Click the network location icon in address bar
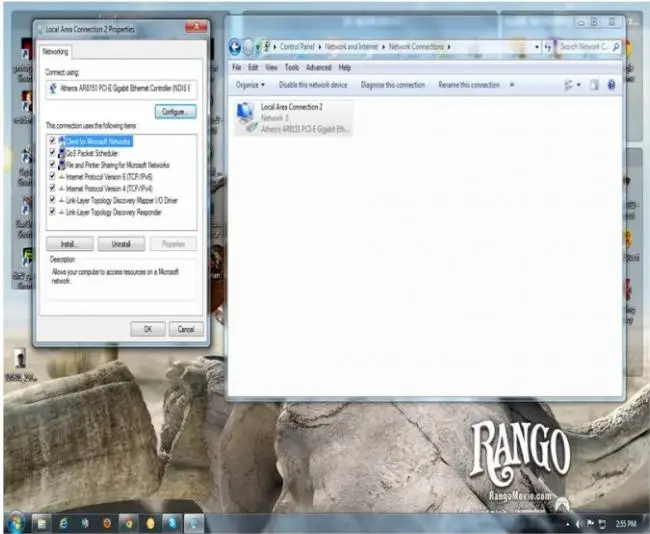Viewport: 650px width, 534px height. click(267, 47)
